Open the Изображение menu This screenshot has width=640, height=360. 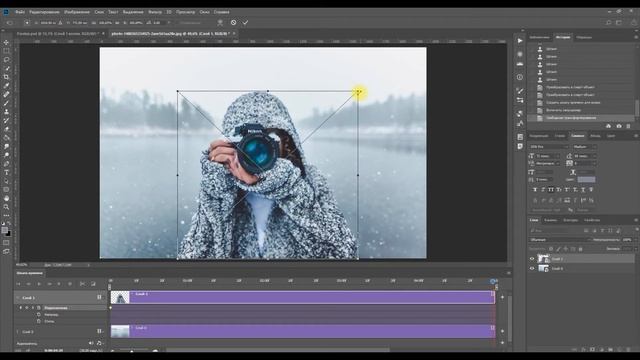click(77, 12)
